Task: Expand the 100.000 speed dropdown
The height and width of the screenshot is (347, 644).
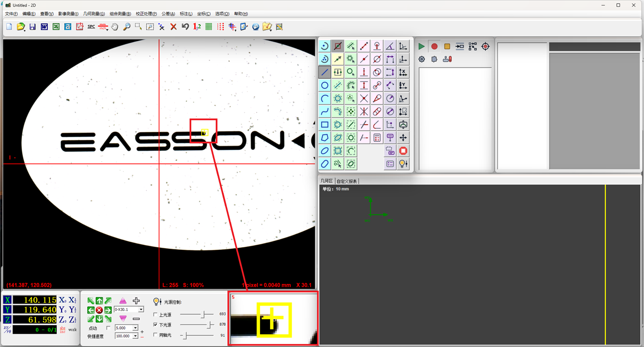Action: tap(135, 336)
